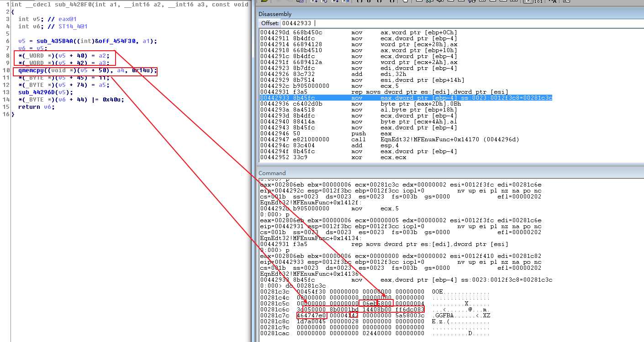Select disassembly line at address 00442911
Screen dimensions: 644x342
coord(359,38)
